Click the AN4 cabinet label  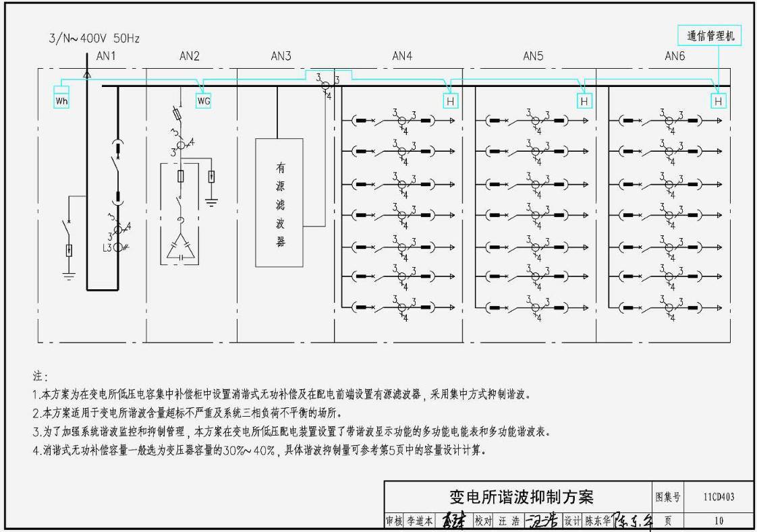point(402,57)
